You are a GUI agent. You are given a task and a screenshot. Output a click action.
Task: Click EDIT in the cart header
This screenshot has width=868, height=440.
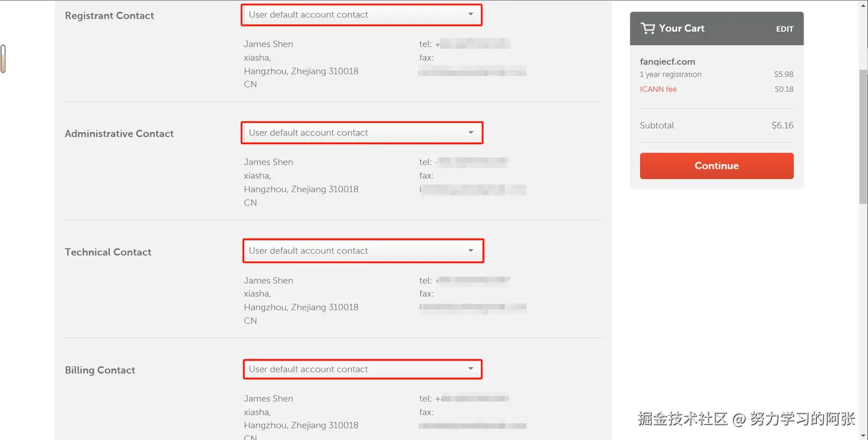(x=784, y=29)
